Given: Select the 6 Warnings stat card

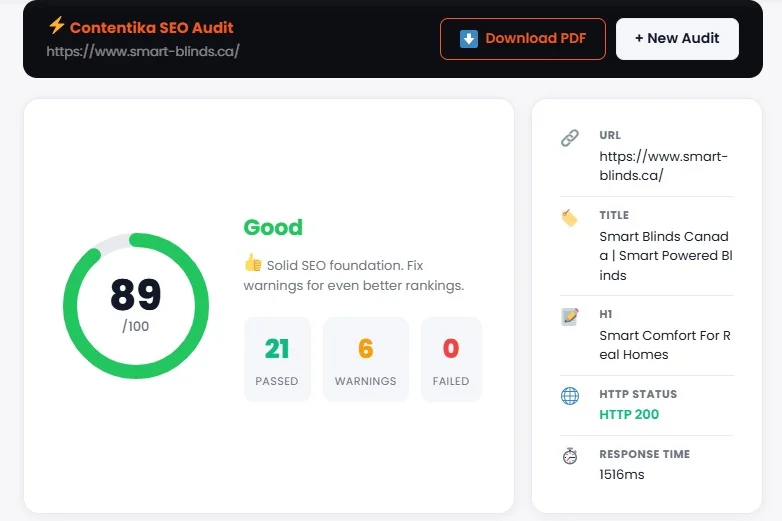Looking at the screenshot, I should pyautogui.click(x=365, y=359).
